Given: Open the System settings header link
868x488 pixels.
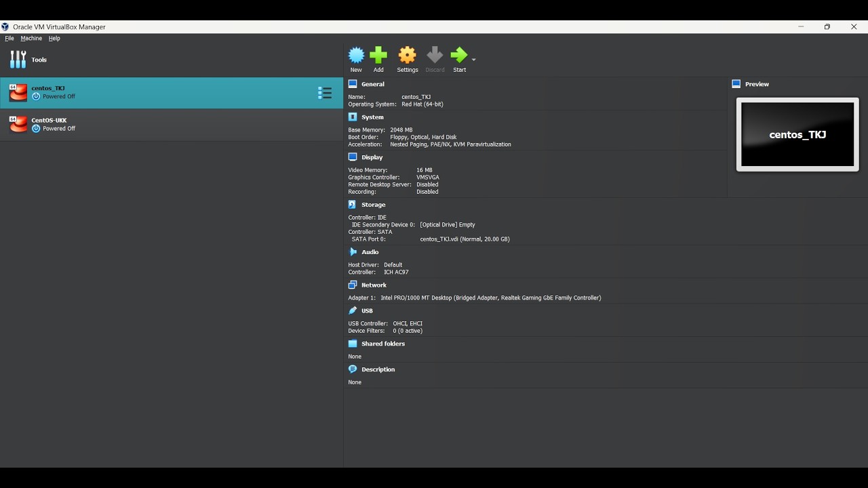Looking at the screenshot, I should [372, 117].
